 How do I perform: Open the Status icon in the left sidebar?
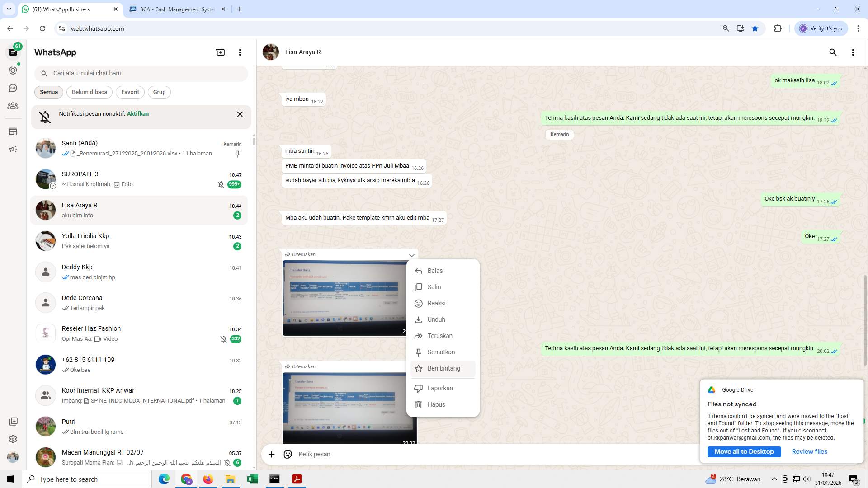pos(13,70)
